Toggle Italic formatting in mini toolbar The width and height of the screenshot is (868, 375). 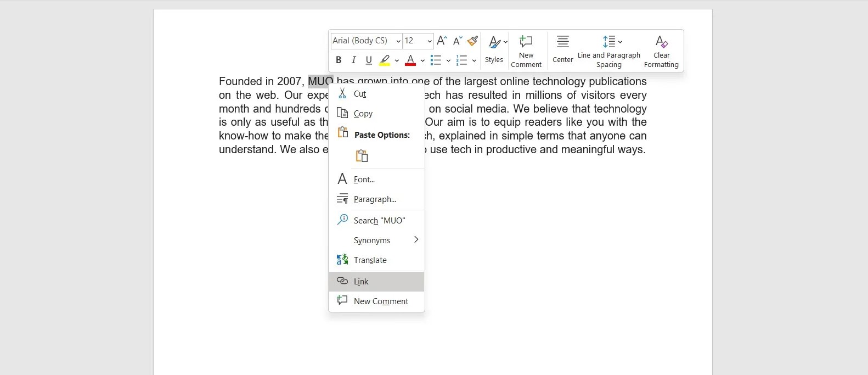tap(353, 60)
